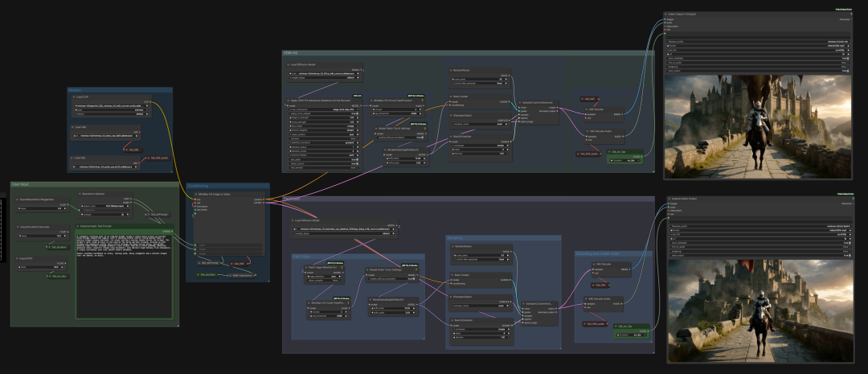Collapse BasicScheduler dot in VDN-HS group
This screenshot has height=374, width=868.
[x=451, y=136]
